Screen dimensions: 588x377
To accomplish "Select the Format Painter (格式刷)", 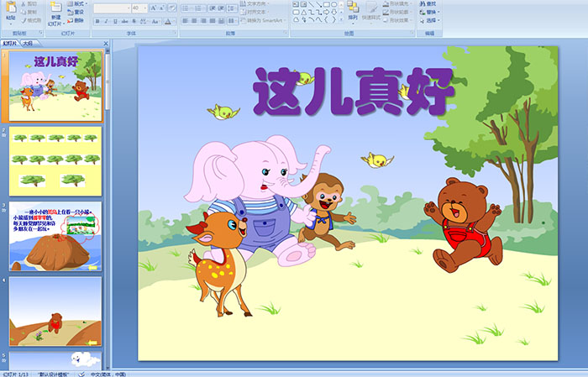I will tap(31, 20).
